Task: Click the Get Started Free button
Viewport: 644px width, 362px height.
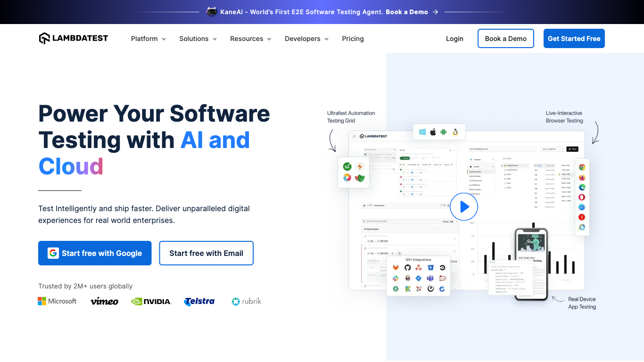Action: (574, 39)
